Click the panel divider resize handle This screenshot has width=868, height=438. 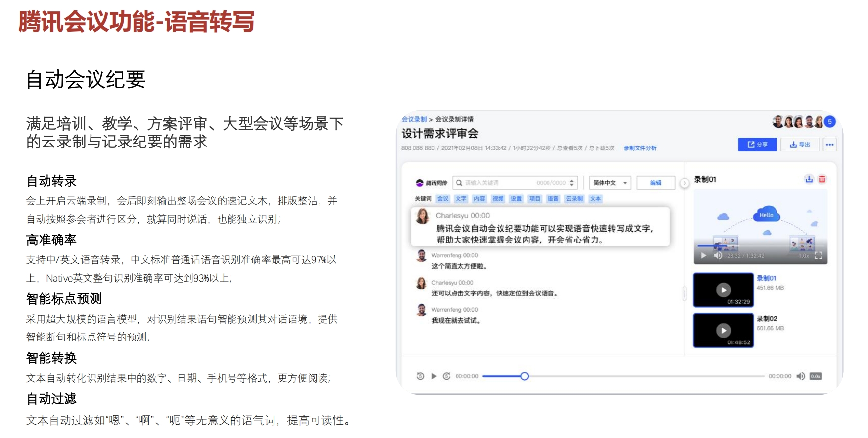click(685, 293)
